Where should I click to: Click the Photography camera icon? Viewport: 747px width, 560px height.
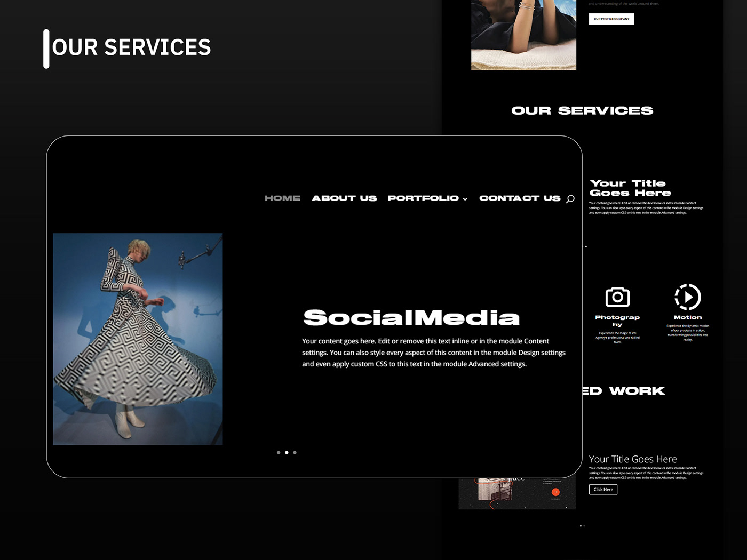click(x=617, y=297)
